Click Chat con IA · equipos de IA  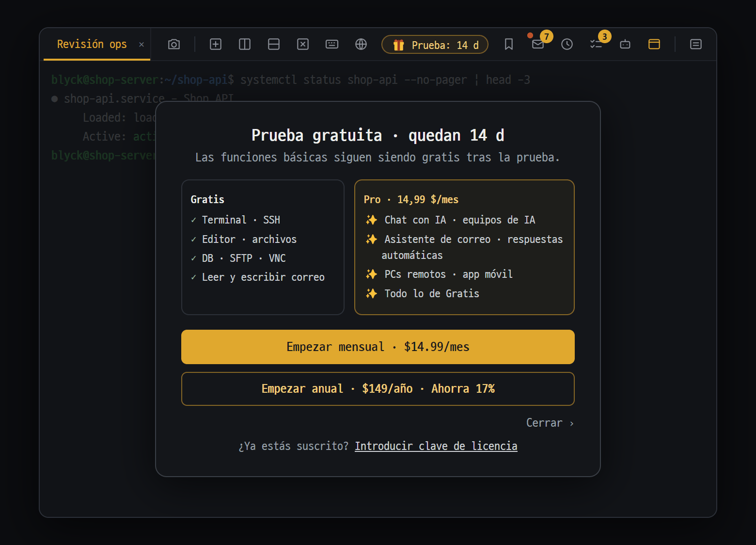point(451,220)
